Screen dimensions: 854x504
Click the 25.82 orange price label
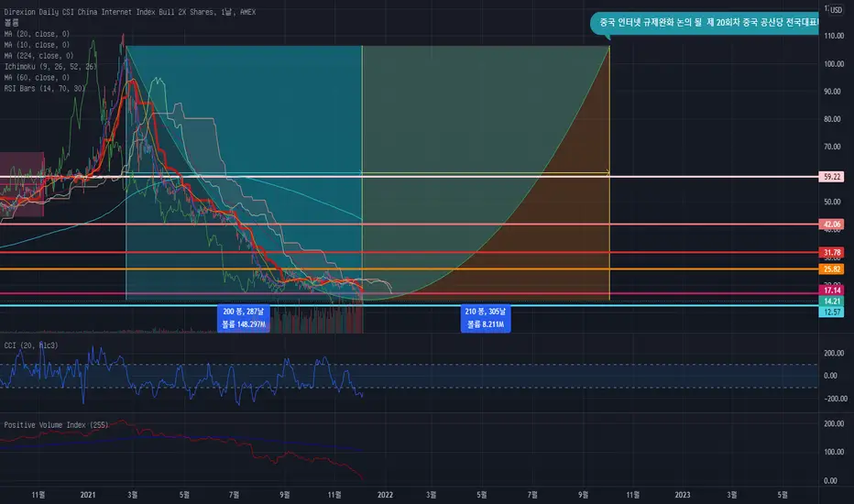tap(832, 269)
